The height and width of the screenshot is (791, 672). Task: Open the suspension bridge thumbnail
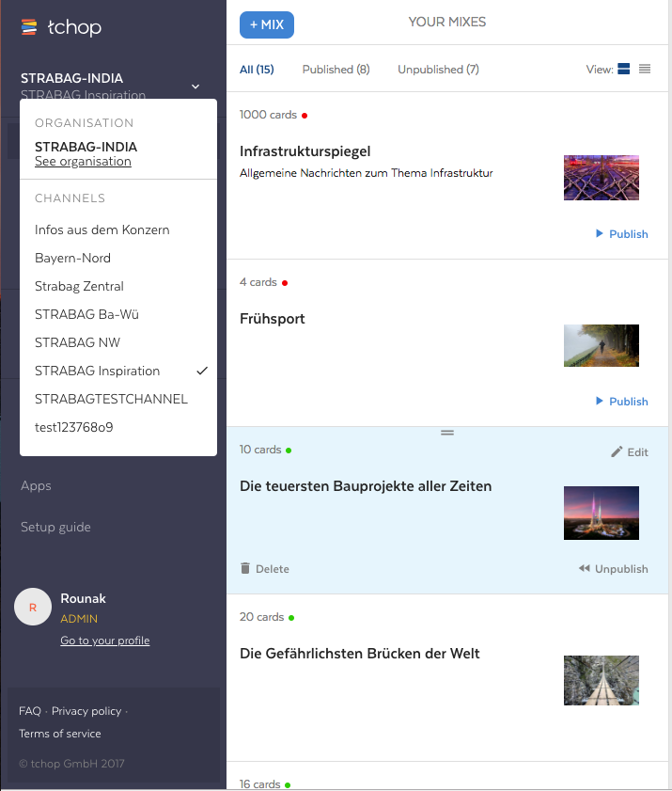click(602, 681)
